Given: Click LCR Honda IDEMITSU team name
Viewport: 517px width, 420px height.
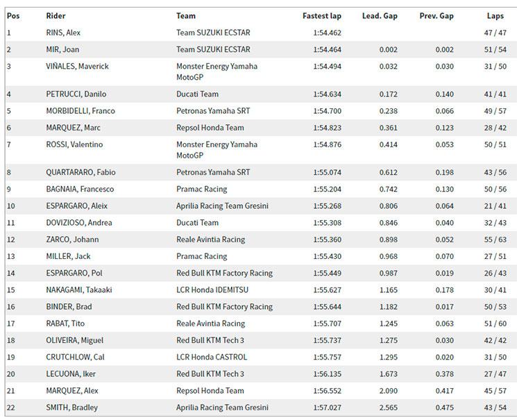Looking at the screenshot, I should tap(212, 290).
